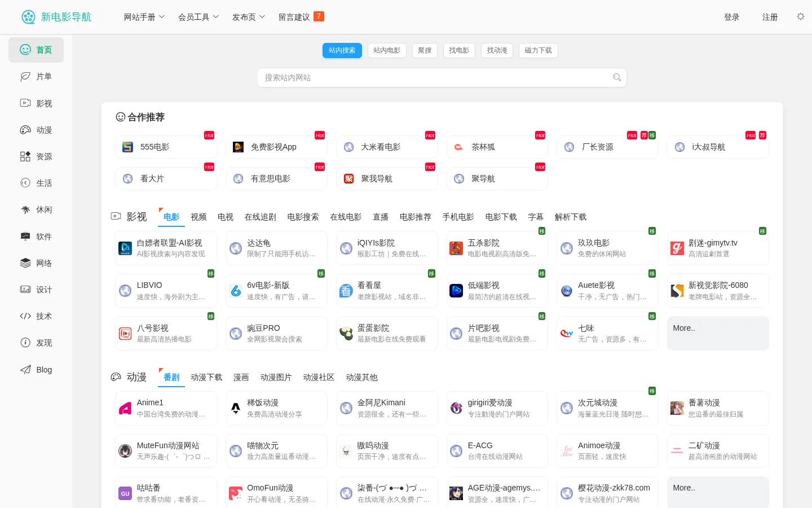Switch to the 番剧 tab
The image size is (812, 508).
171,378
